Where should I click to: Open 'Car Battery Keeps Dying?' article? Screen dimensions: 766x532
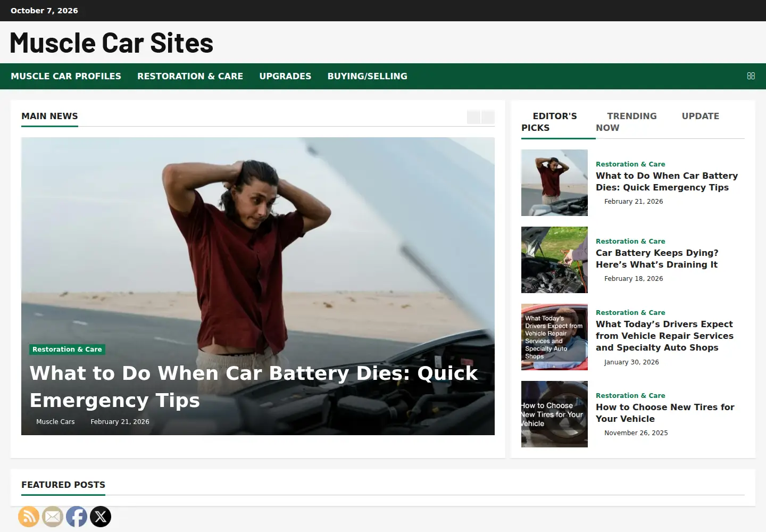(657, 259)
